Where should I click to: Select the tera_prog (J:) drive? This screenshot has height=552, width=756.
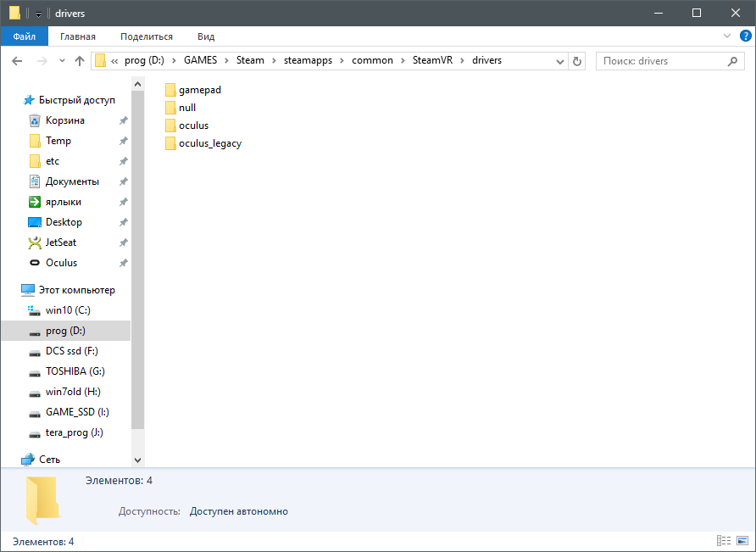tap(75, 432)
